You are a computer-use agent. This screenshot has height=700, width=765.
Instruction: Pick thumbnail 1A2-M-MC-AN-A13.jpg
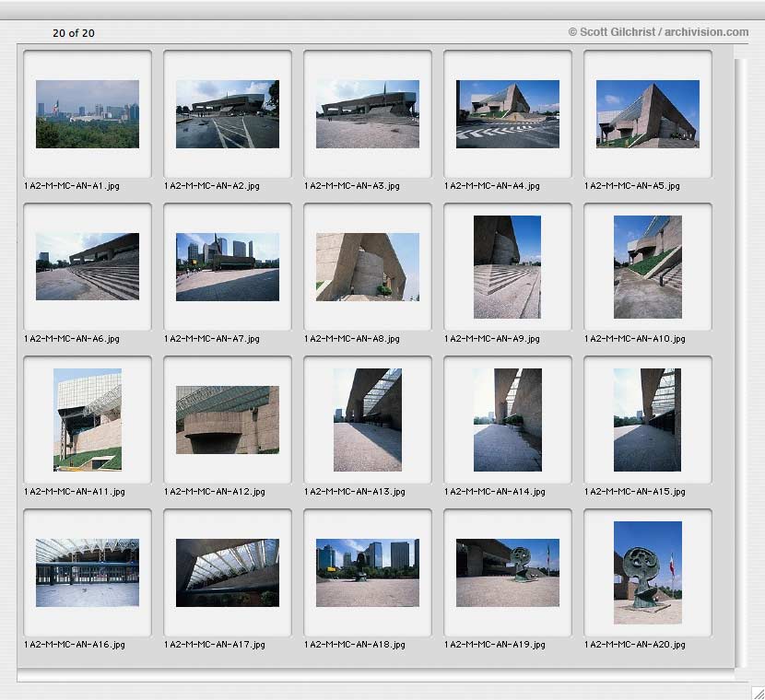pos(368,420)
